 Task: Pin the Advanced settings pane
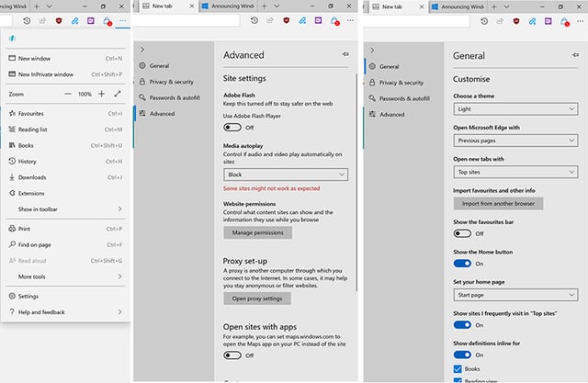point(345,54)
